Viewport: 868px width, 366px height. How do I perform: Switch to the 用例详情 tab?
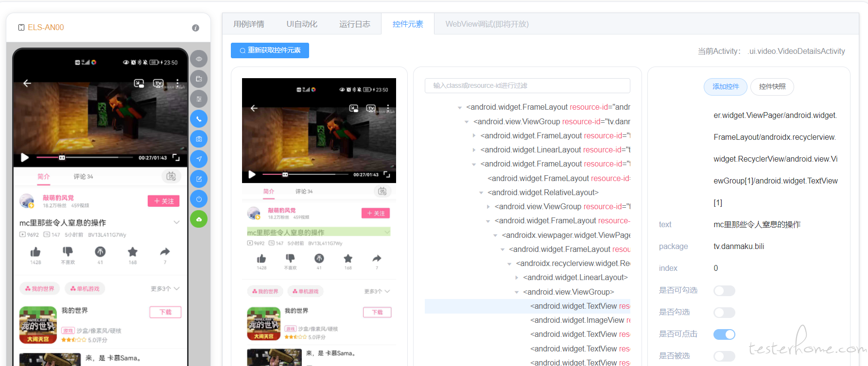[x=249, y=24]
